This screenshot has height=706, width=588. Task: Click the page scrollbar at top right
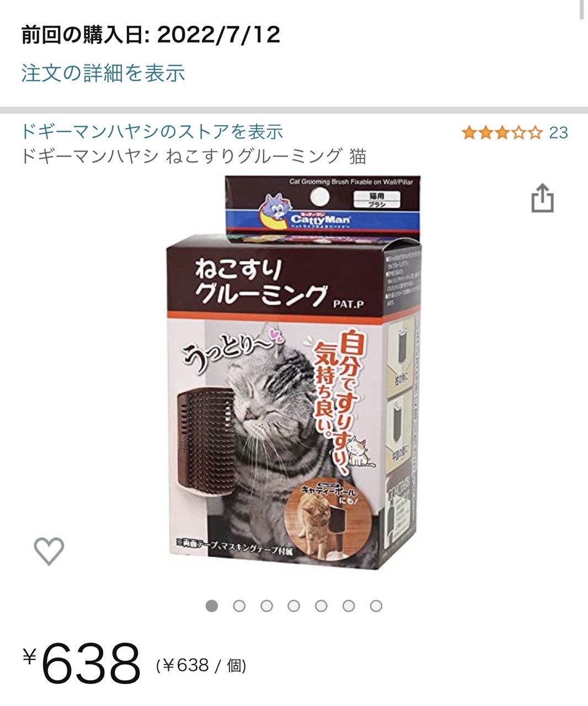click(x=582, y=10)
